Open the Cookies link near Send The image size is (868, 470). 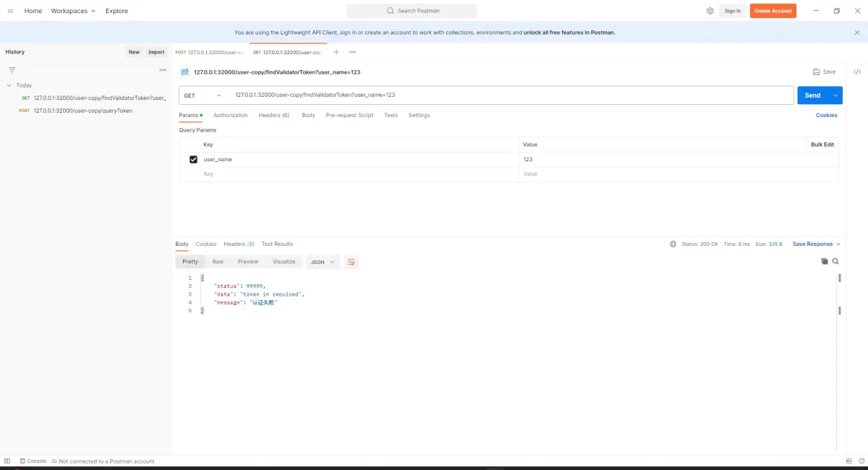click(827, 115)
